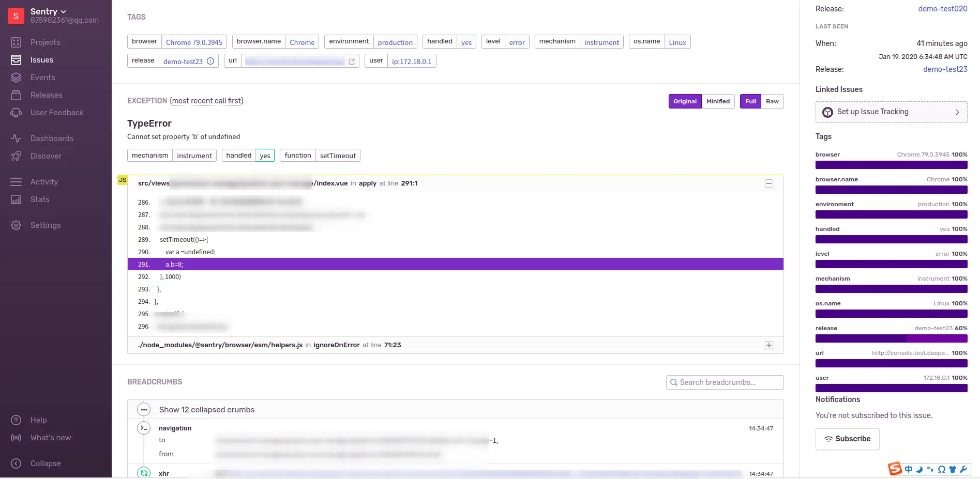Screen dimensions: 980x479
Task: Switch stack trace to Original view
Action: pyautogui.click(x=685, y=101)
